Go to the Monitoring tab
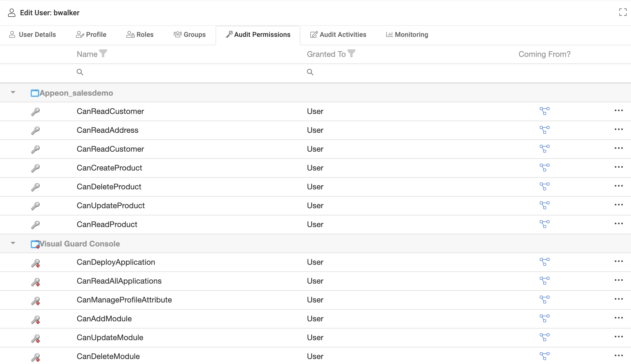The height and width of the screenshot is (364, 631). coord(407,35)
